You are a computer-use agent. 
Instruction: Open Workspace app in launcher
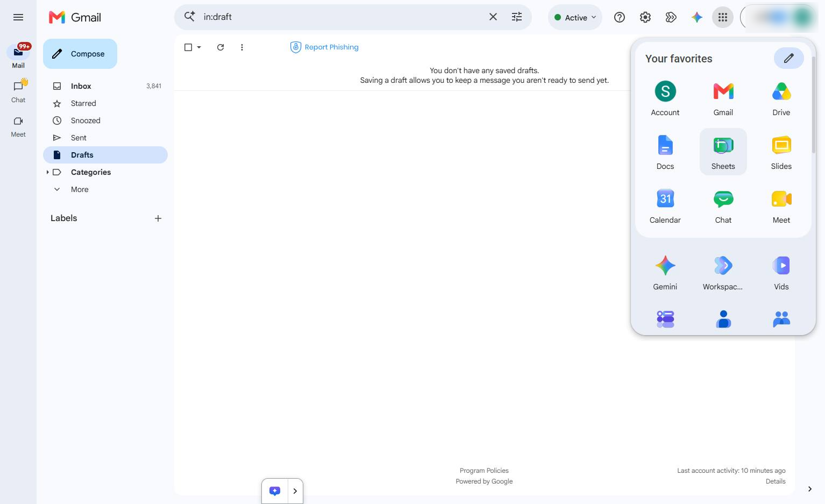point(723,272)
